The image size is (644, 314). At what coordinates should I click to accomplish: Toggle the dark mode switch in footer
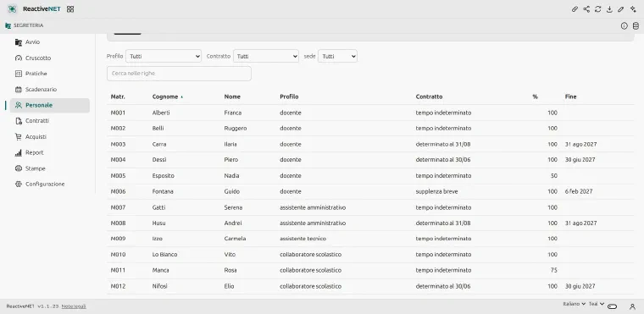613,306
